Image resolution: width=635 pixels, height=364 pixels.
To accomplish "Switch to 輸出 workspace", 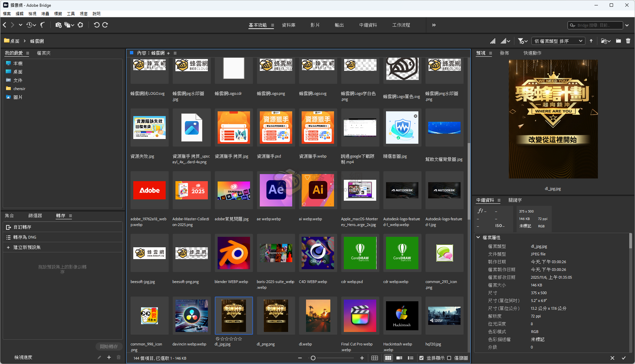I will pos(339,25).
